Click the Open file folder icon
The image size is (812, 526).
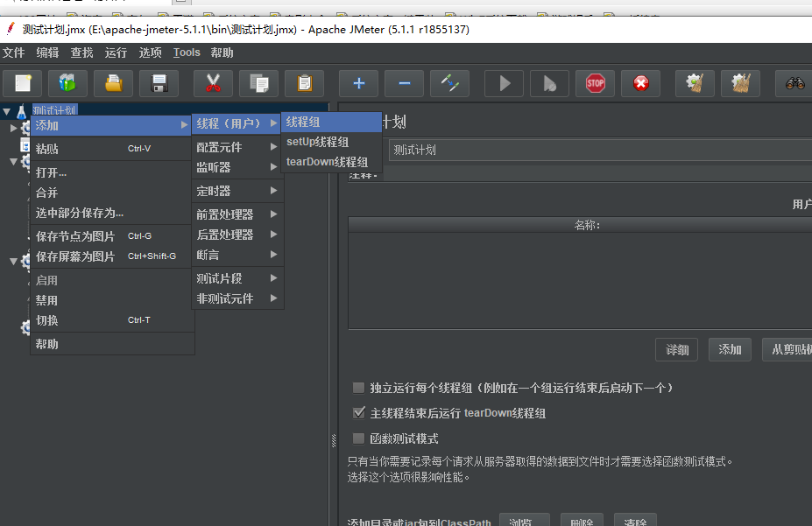113,83
